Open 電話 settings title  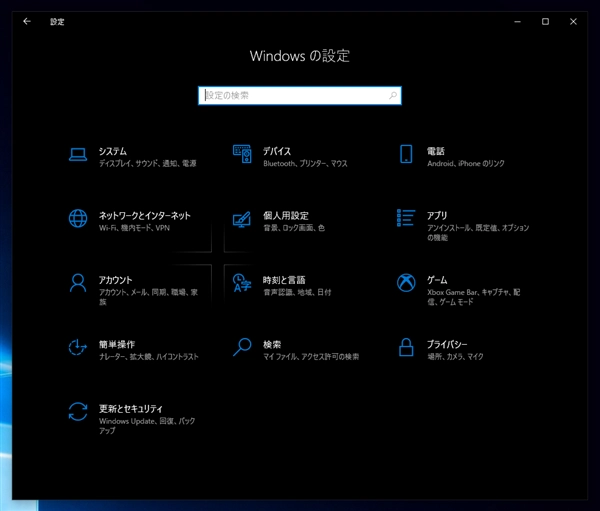pyautogui.click(x=436, y=151)
